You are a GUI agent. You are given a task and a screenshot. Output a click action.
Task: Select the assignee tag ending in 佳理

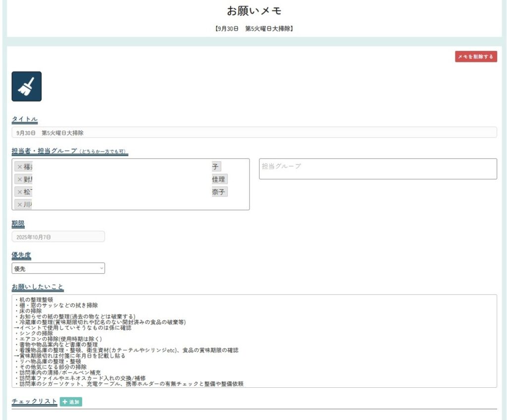(219, 179)
